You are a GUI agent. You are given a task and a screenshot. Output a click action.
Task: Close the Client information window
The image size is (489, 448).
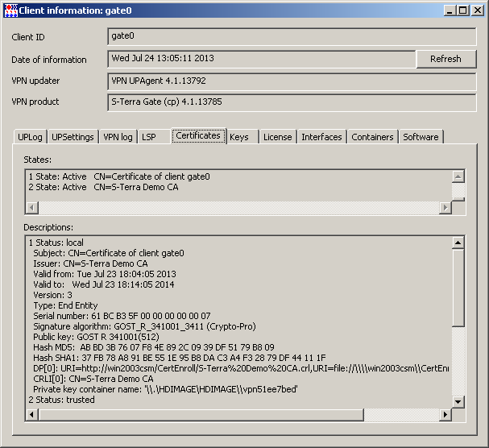[x=478, y=10]
